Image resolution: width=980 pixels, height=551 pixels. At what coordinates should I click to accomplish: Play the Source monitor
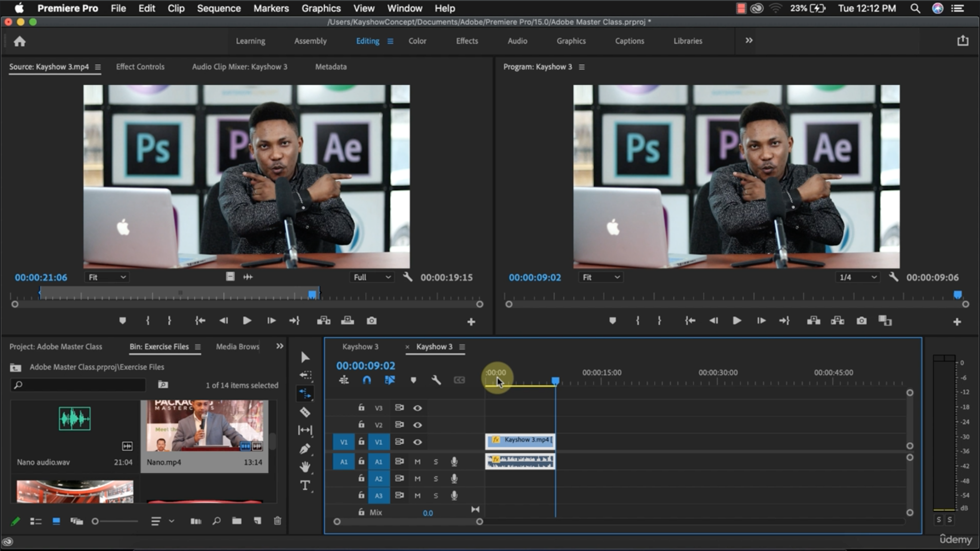coord(247,321)
